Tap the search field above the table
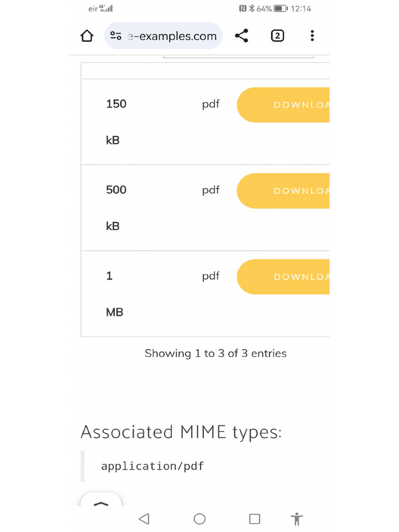 click(238, 55)
